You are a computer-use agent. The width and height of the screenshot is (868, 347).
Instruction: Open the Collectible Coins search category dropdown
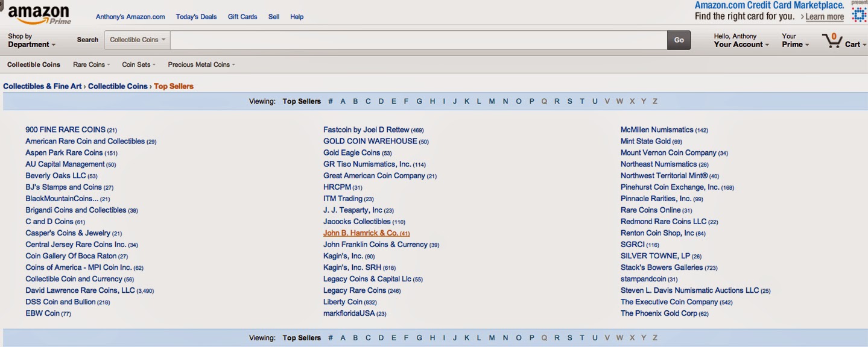(138, 40)
